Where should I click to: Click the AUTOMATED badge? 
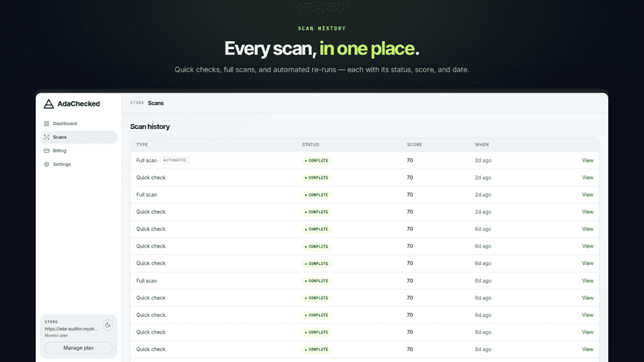point(174,160)
